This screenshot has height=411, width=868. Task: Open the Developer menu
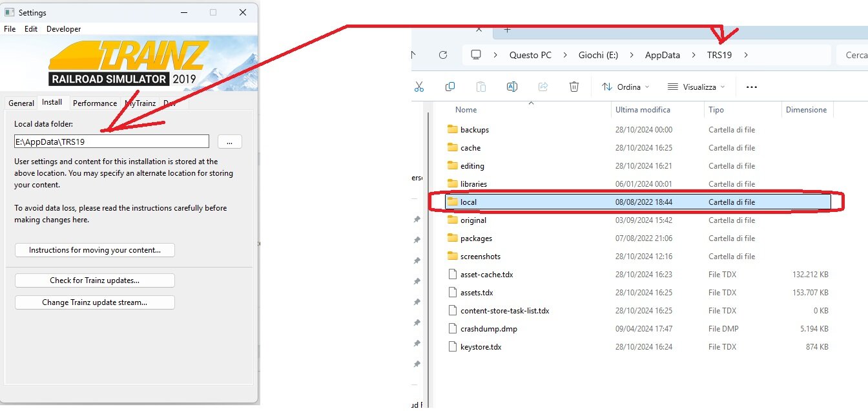click(64, 29)
